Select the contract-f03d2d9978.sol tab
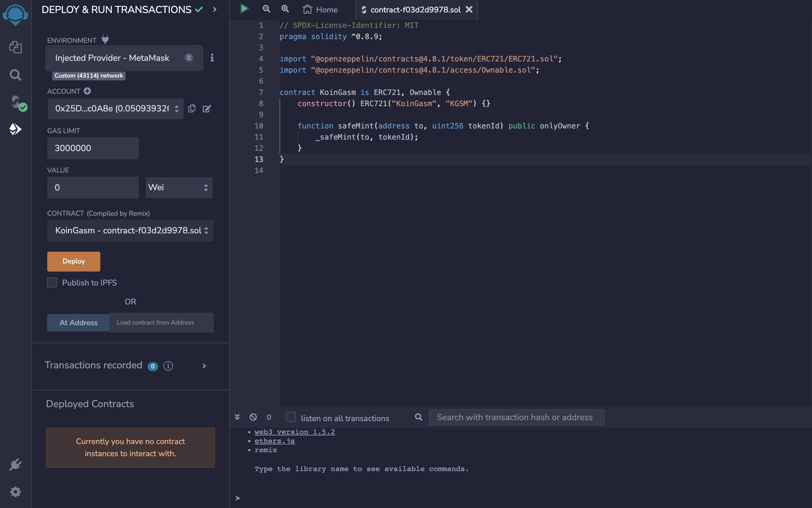The width and height of the screenshot is (812, 508). (x=415, y=10)
